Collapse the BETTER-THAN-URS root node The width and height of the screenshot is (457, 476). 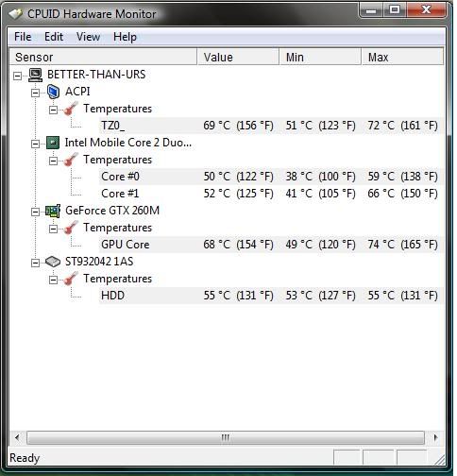[x=18, y=76]
